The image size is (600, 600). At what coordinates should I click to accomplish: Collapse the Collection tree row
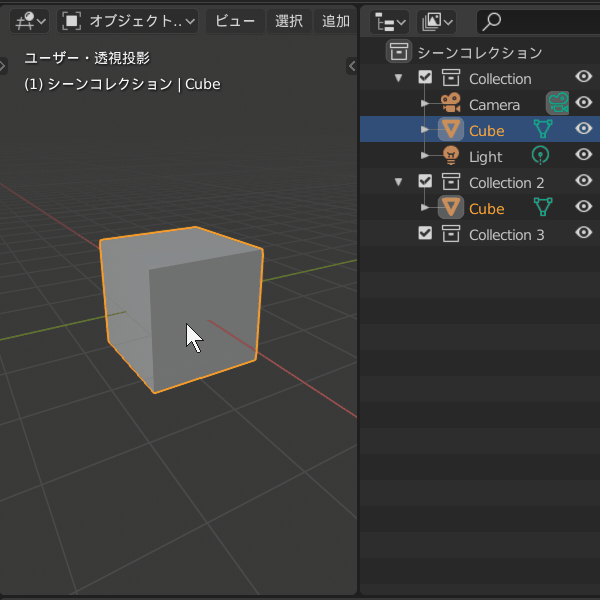398,78
